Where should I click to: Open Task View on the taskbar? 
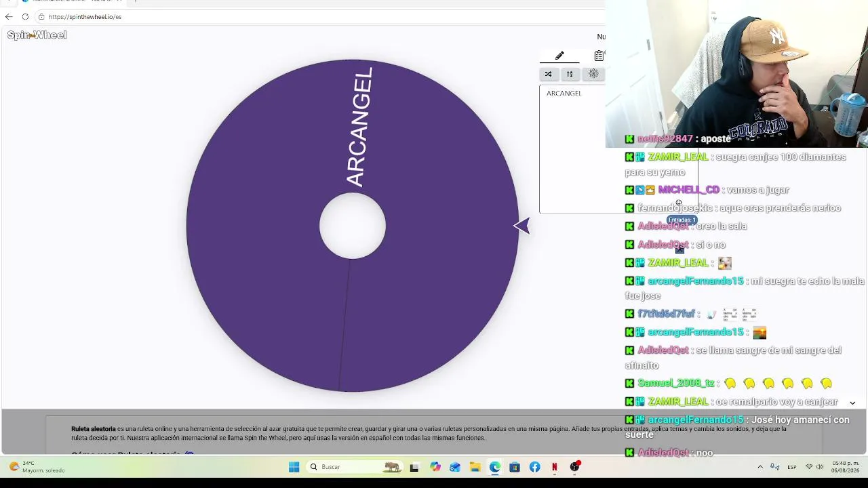point(414,467)
